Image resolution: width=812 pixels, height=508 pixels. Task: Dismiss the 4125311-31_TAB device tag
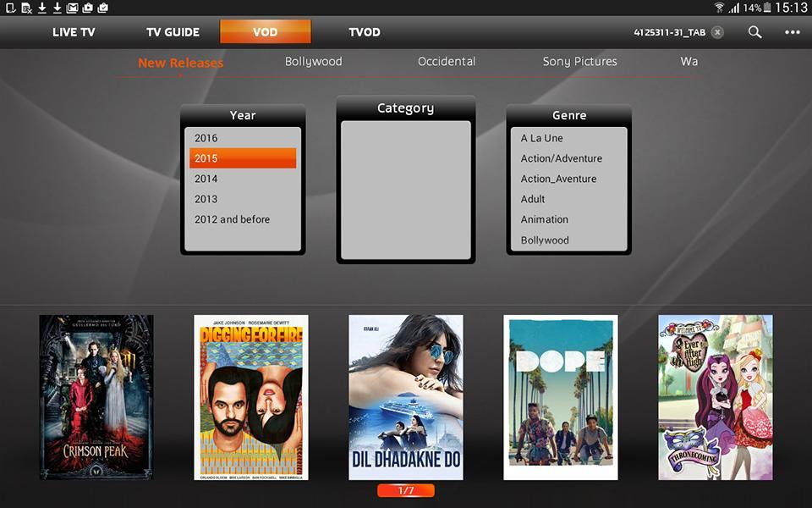(717, 31)
